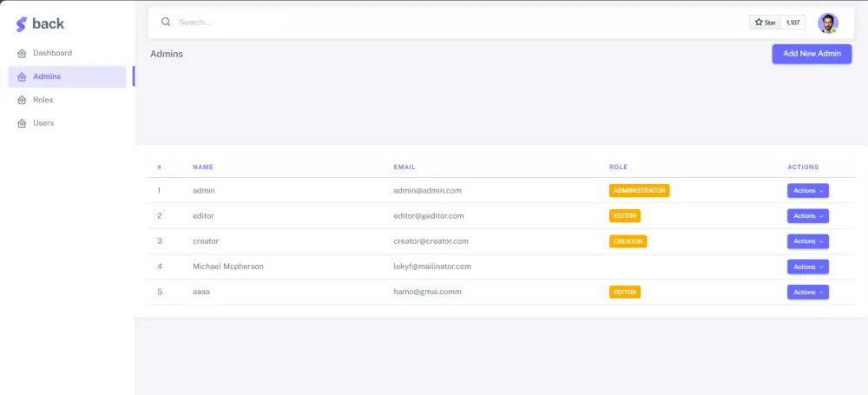
Task: Click the name editor
Action: tap(203, 216)
